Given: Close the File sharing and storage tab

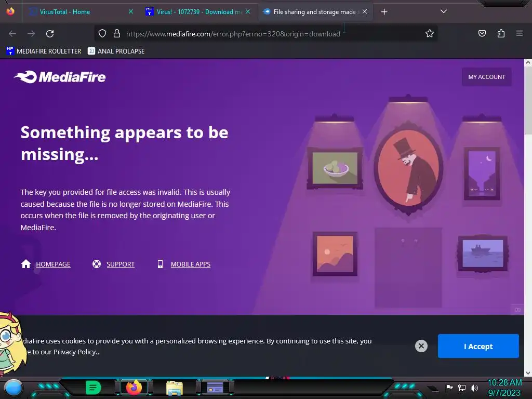Looking at the screenshot, I should tap(365, 11).
